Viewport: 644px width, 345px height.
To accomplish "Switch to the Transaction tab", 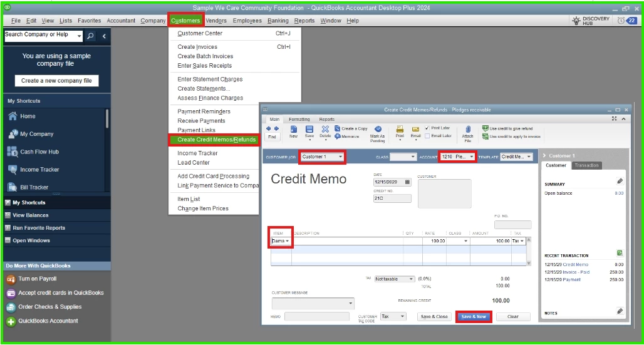I will [586, 165].
